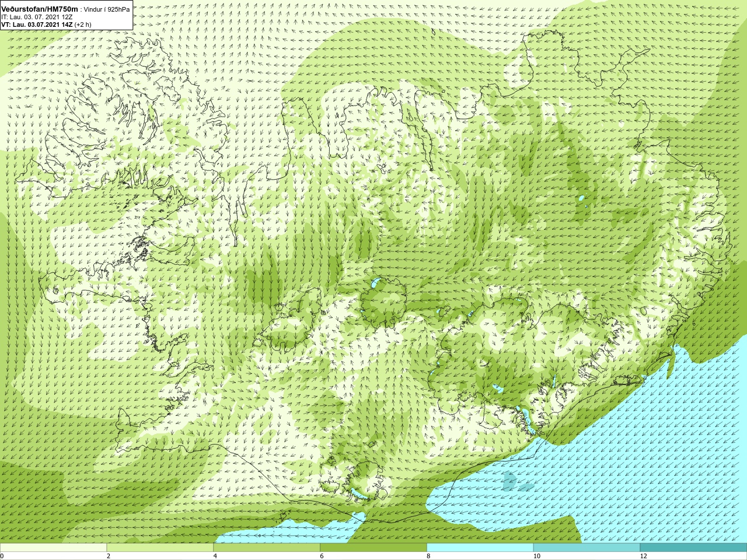747x560 pixels.
Task: Click the 4–6 medium green legend swatch
Action: point(267,548)
